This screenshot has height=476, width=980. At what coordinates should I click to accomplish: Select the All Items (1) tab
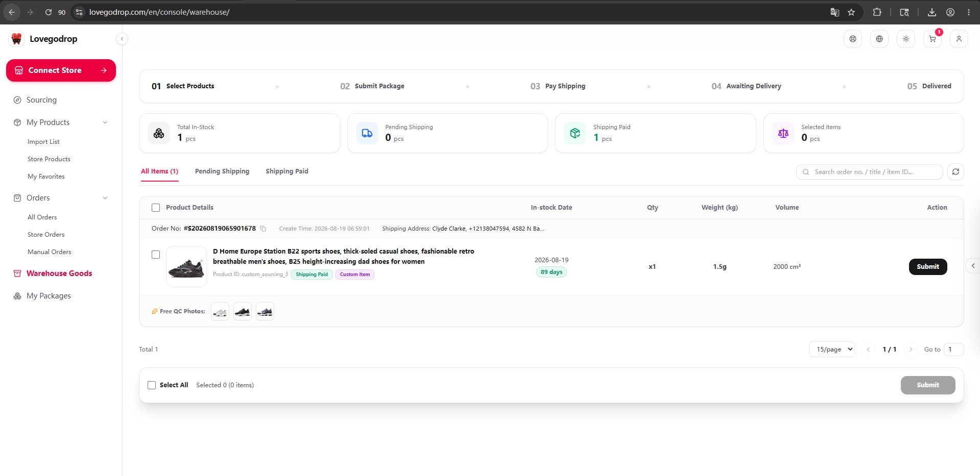coord(159,171)
